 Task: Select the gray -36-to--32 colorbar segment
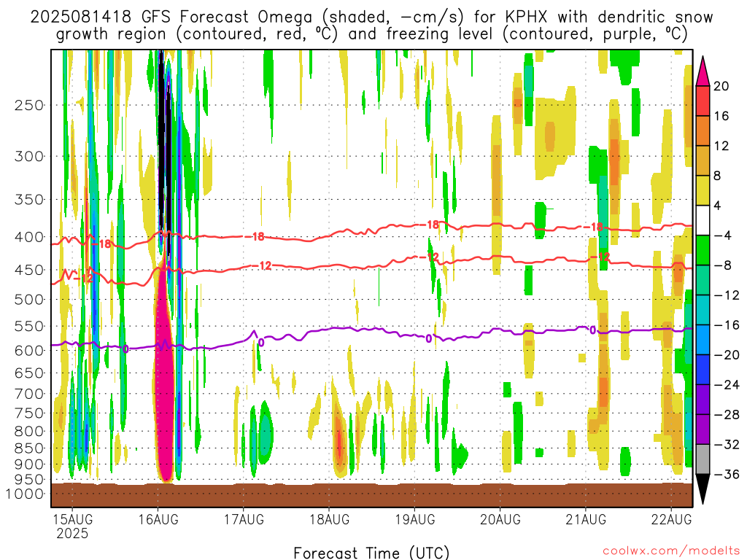pyautogui.click(x=703, y=459)
